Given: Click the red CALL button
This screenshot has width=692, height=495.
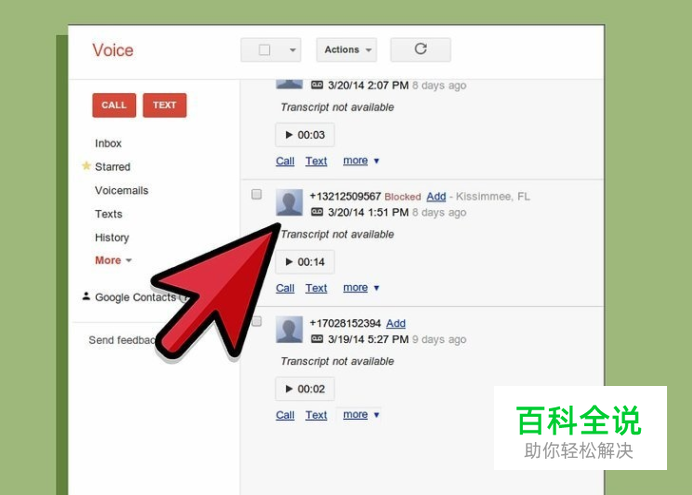Looking at the screenshot, I should click(x=114, y=105).
